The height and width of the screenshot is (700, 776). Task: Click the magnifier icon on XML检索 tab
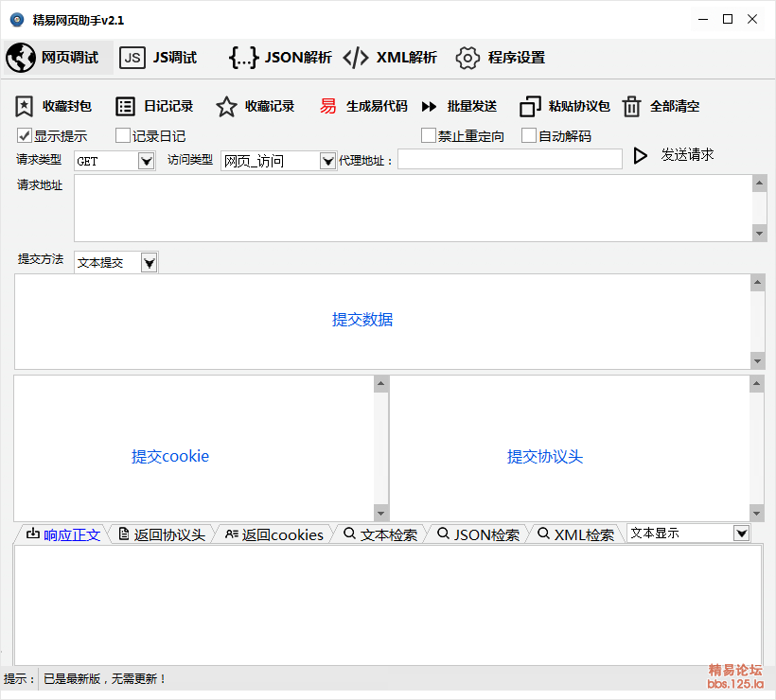coord(543,534)
